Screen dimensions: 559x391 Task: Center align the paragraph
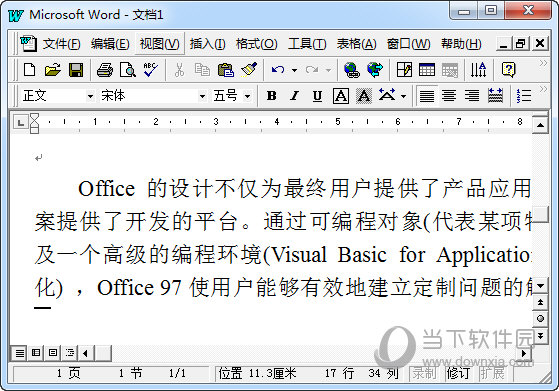coord(449,96)
